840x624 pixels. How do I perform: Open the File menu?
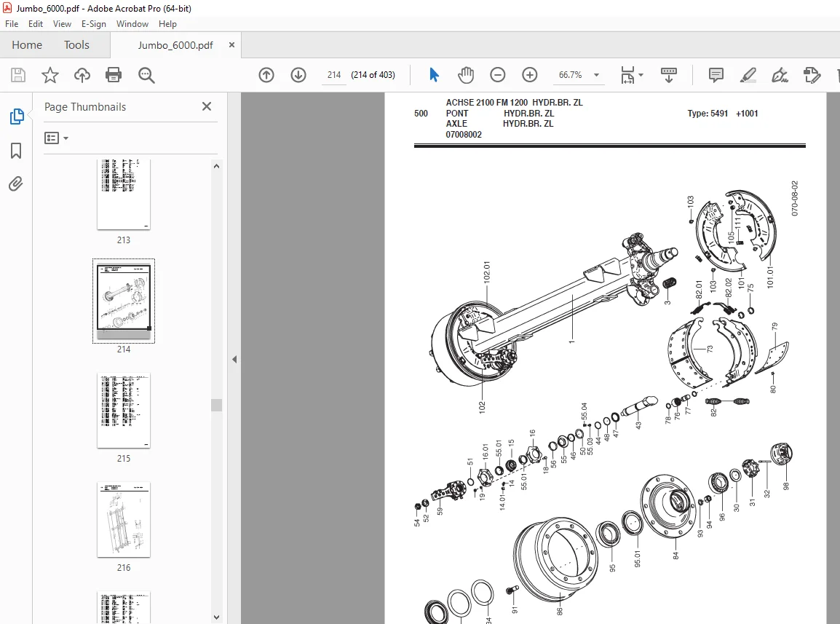[x=12, y=23]
